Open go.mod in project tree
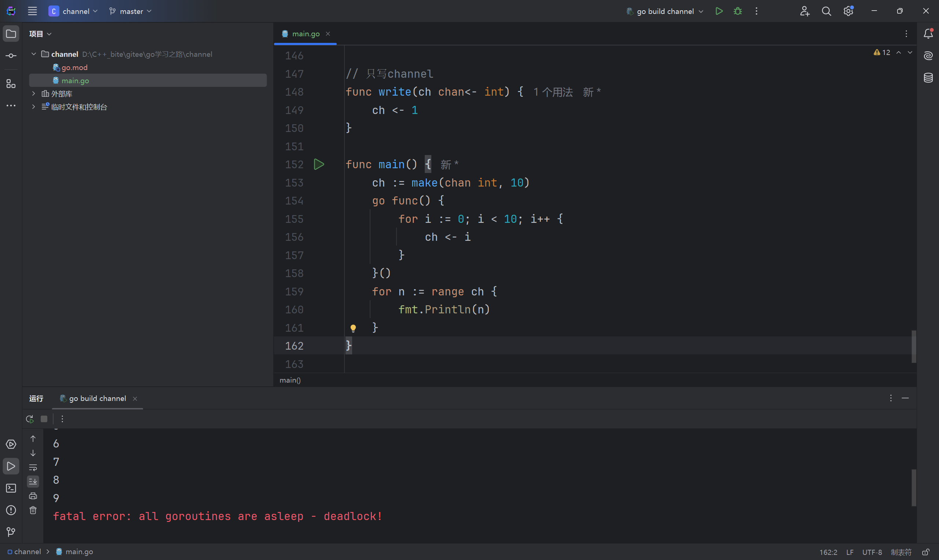Image resolution: width=939 pixels, height=560 pixels. click(74, 67)
